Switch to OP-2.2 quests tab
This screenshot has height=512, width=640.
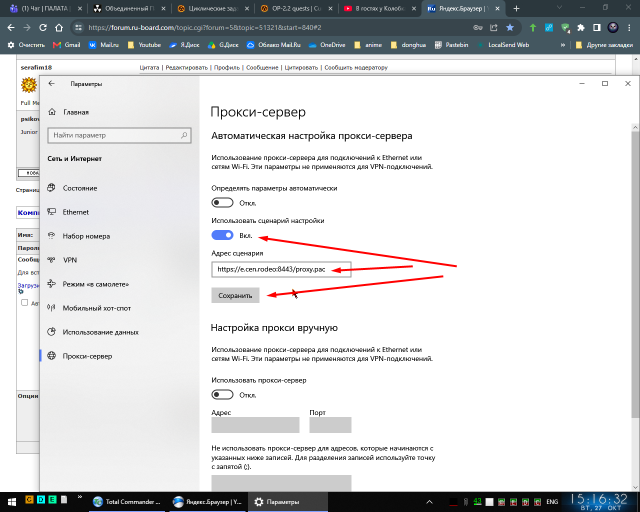[296, 8]
